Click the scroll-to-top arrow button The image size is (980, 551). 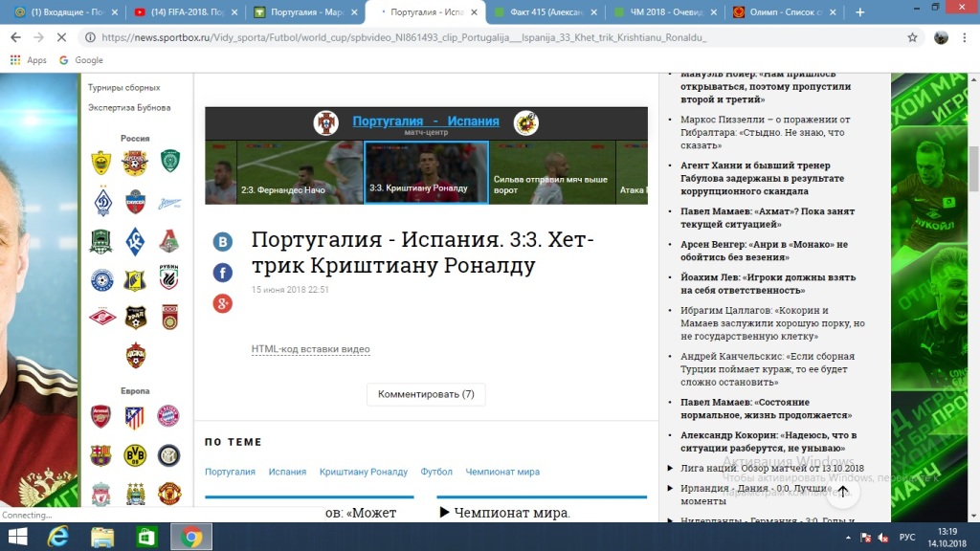pos(842,492)
